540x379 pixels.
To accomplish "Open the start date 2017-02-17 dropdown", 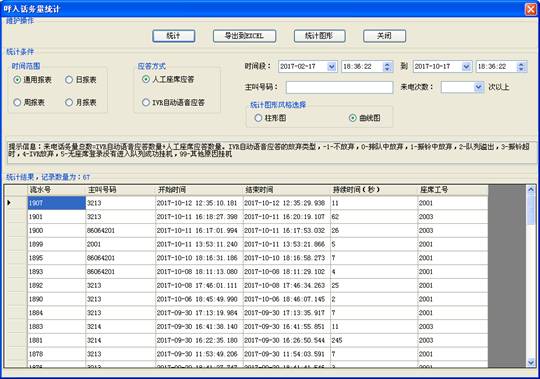I will 332,66.
